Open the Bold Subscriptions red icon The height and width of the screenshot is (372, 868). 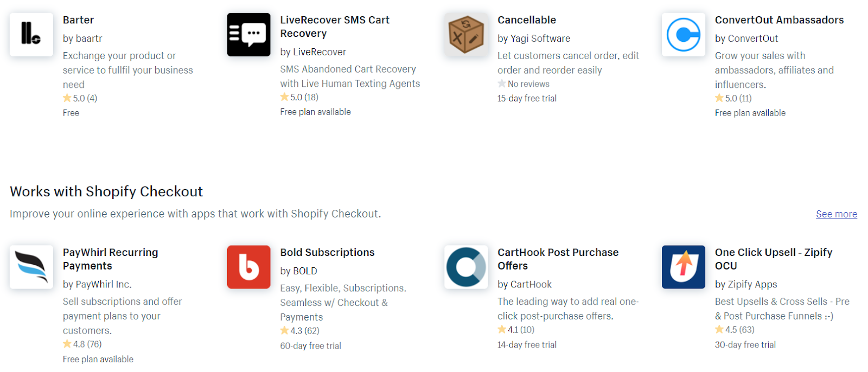click(248, 267)
